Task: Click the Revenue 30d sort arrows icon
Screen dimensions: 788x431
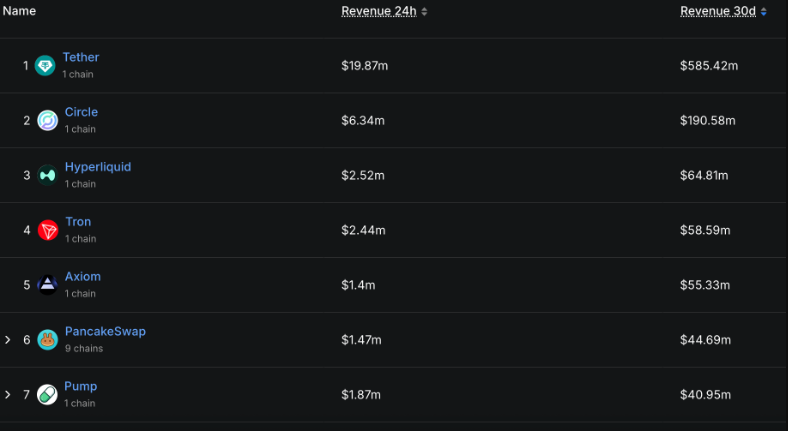Action: tap(764, 12)
